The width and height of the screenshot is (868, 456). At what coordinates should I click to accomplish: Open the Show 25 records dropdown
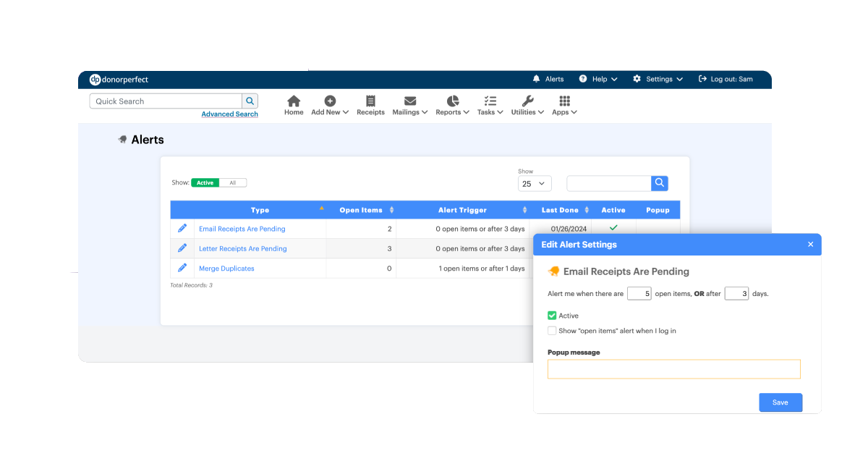tap(535, 184)
